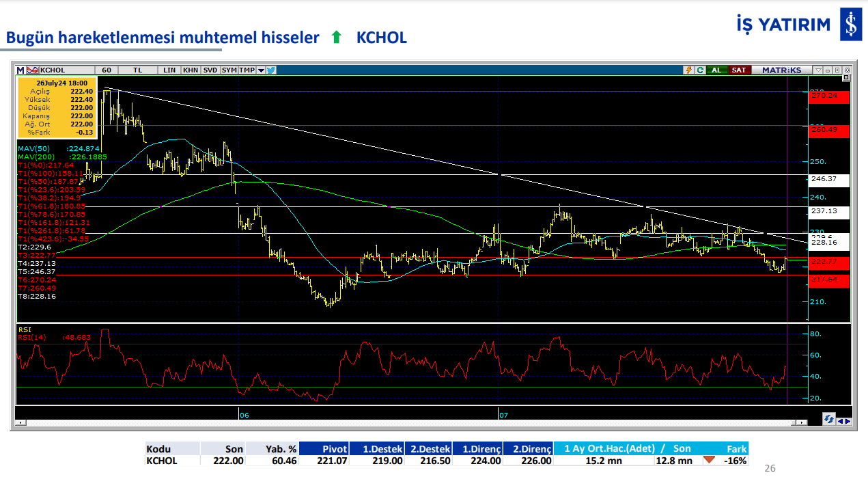Image resolution: width=868 pixels, height=488 pixels.
Task: Toggle the TMP template option
Action: pos(247,70)
